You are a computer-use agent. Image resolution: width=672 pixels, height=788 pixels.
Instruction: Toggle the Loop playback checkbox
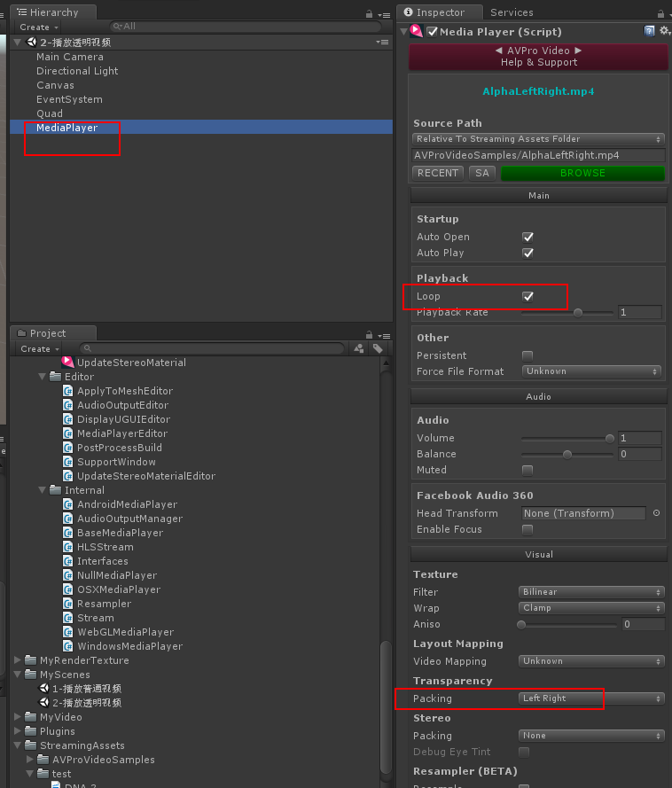(527, 295)
